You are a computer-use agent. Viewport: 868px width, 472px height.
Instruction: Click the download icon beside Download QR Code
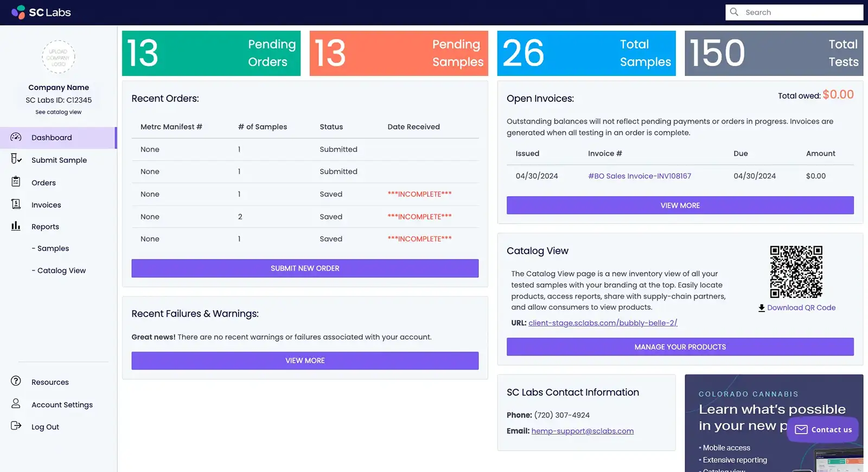pyautogui.click(x=762, y=308)
